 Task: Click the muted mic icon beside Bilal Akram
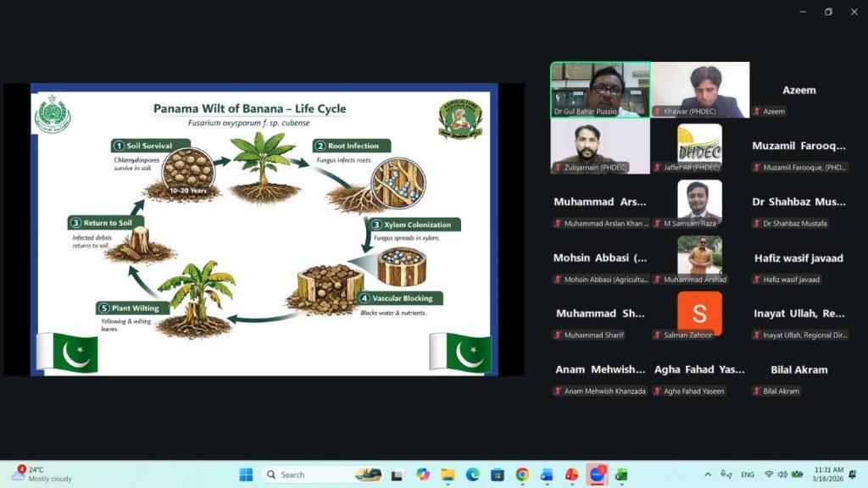point(756,391)
